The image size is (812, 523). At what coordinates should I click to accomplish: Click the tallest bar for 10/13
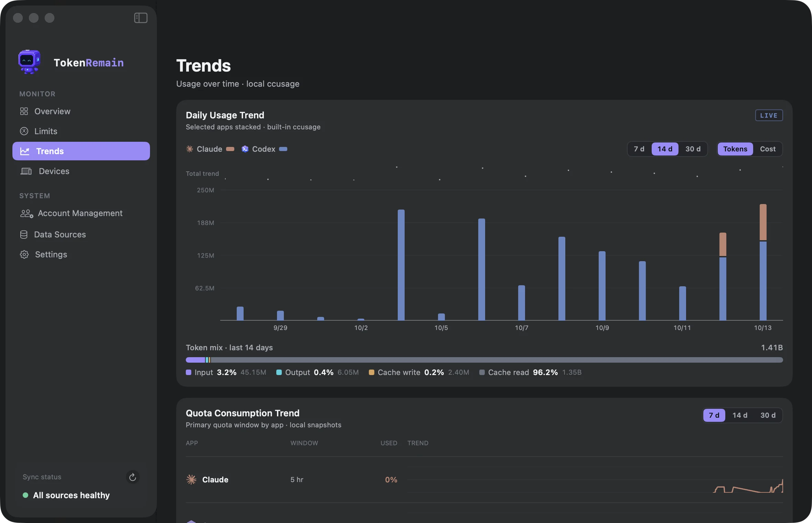coord(763,262)
